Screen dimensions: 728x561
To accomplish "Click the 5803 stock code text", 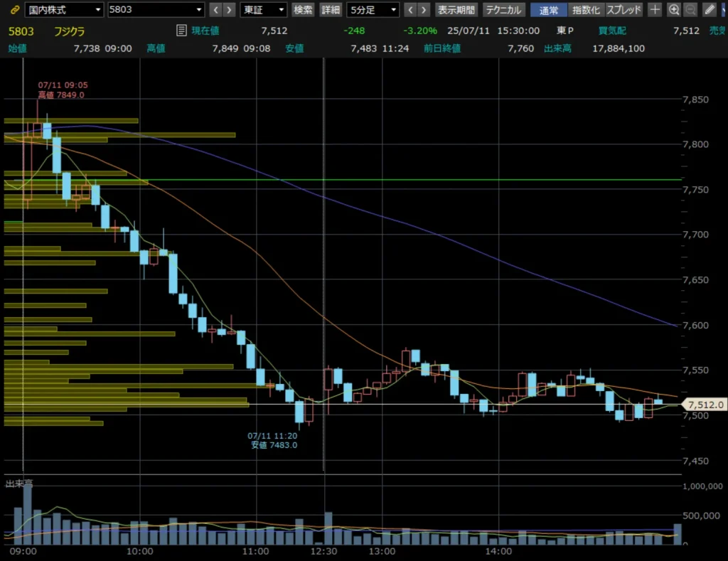I will point(21,31).
